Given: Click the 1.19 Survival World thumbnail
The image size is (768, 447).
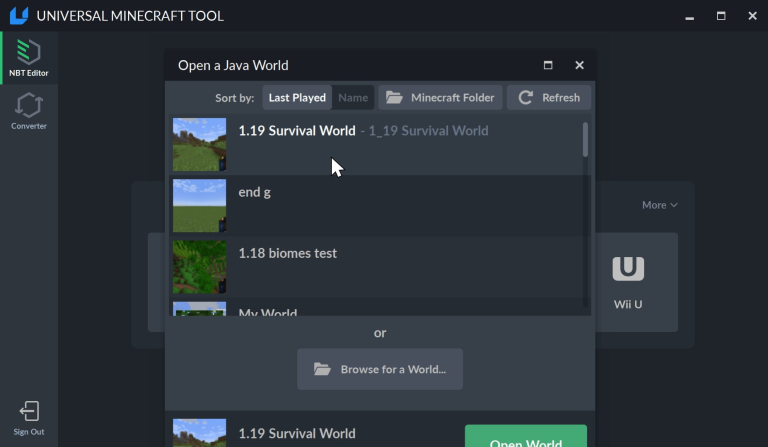Looking at the screenshot, I should tap(199, 144).
